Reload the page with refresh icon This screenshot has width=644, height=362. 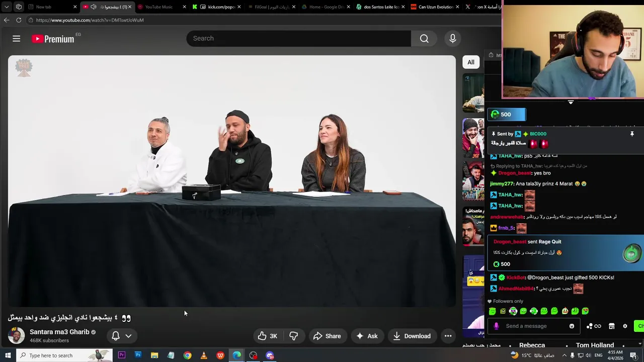pos(19,20)
